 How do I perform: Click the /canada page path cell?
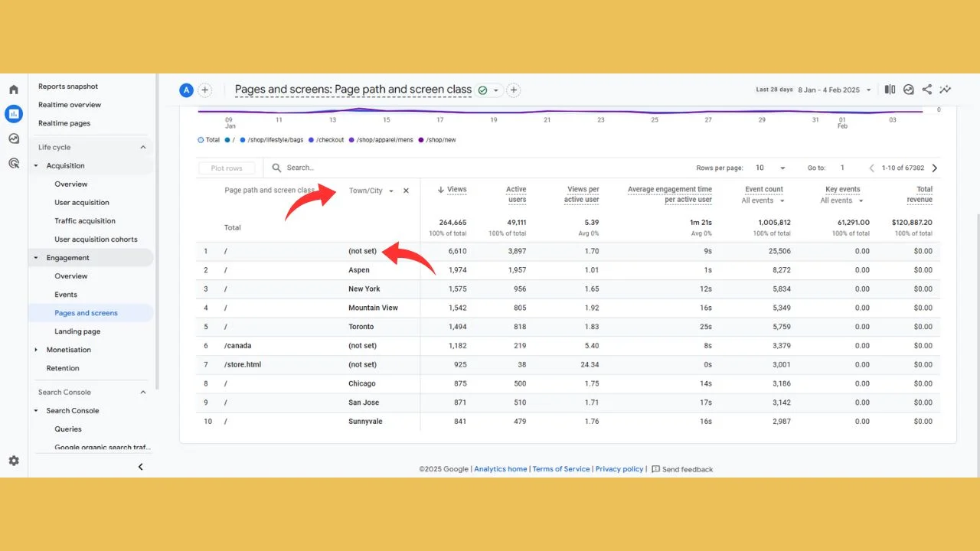point(237,346)
